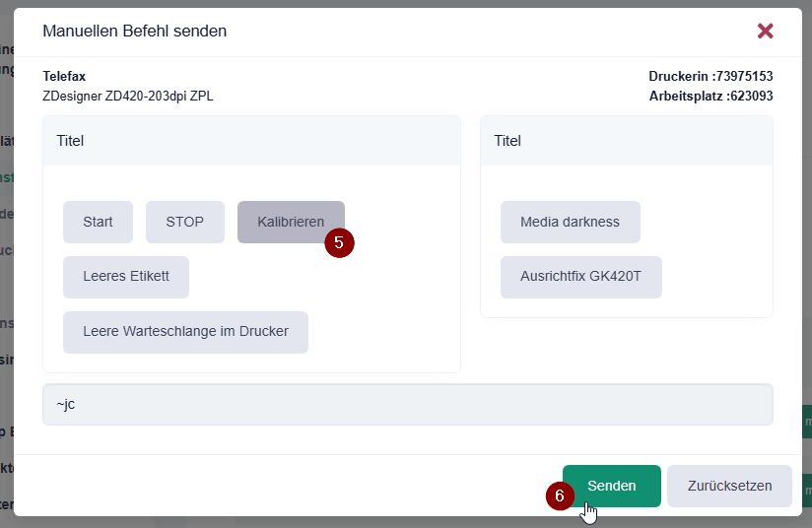The height and width of the screenshot is (528, 812).
Task: Click the Manuellen Befehl senden title
Action: [135, 32]
